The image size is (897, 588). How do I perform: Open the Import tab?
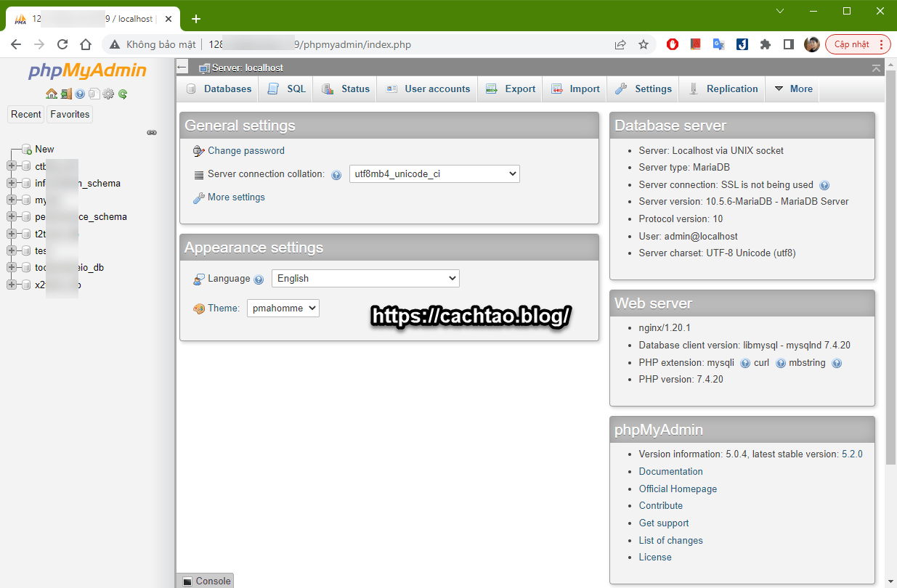[575, 89]
